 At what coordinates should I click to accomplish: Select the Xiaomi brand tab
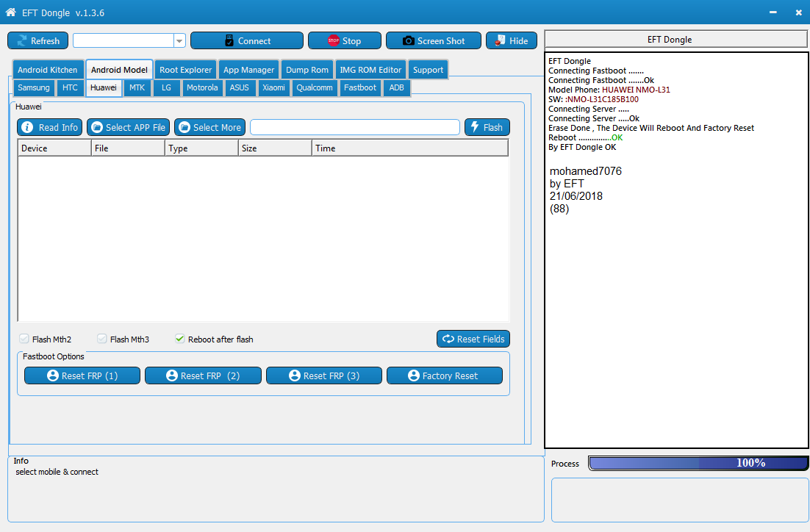(273, 87)
